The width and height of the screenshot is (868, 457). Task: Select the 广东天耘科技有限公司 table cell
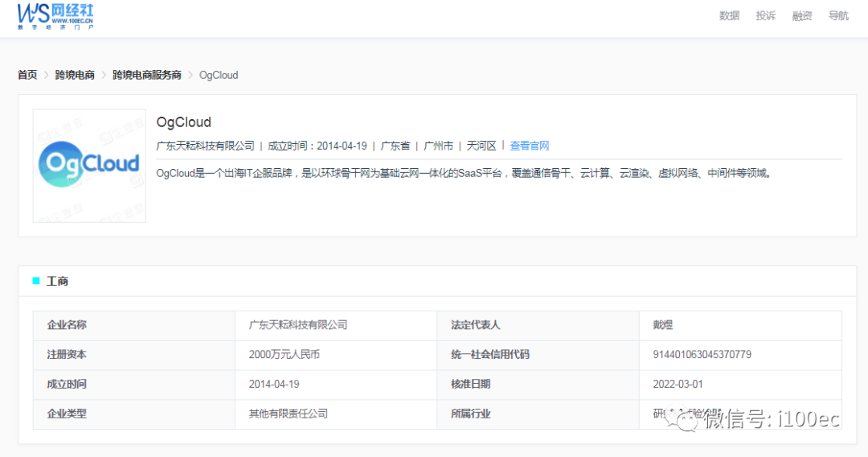coord(336,325)
